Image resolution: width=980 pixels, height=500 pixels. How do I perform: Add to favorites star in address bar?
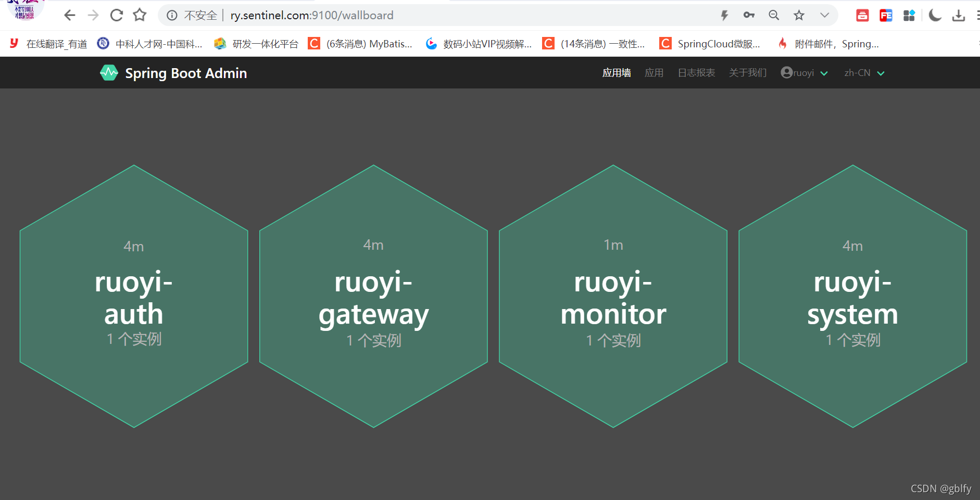coord(799,15)
